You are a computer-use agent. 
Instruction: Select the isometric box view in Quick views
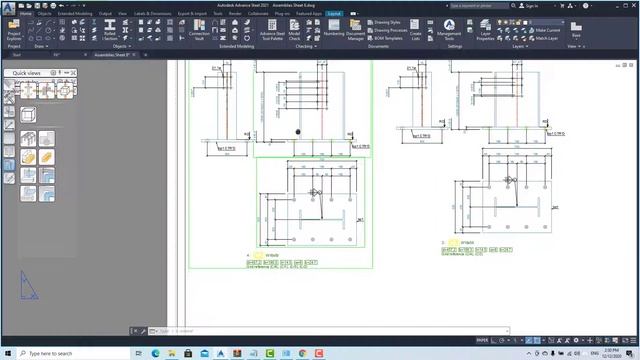click(x=28, y=115)
